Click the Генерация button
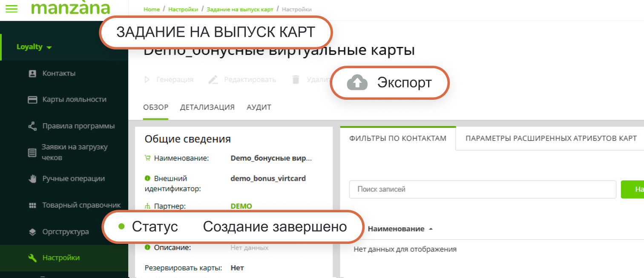 click(169, 79)
